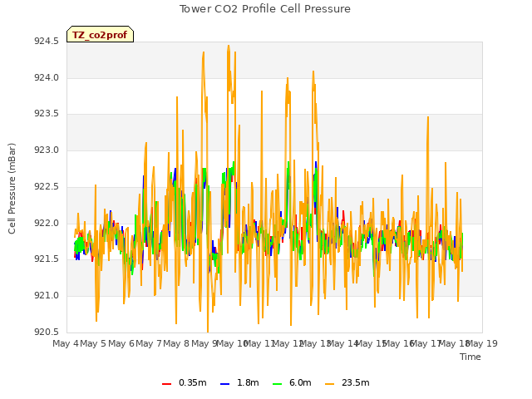The image size is (532, 399).
Task: Click the 923.5 y-axis tick value
Action: tap(47, 113)
